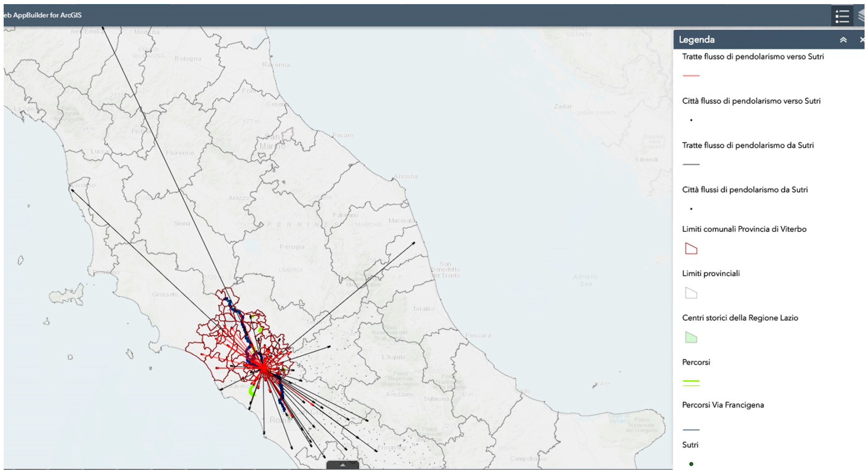
Task: Click red line symbol for pendolarismo verso Sutri
Action: point(691,75)
